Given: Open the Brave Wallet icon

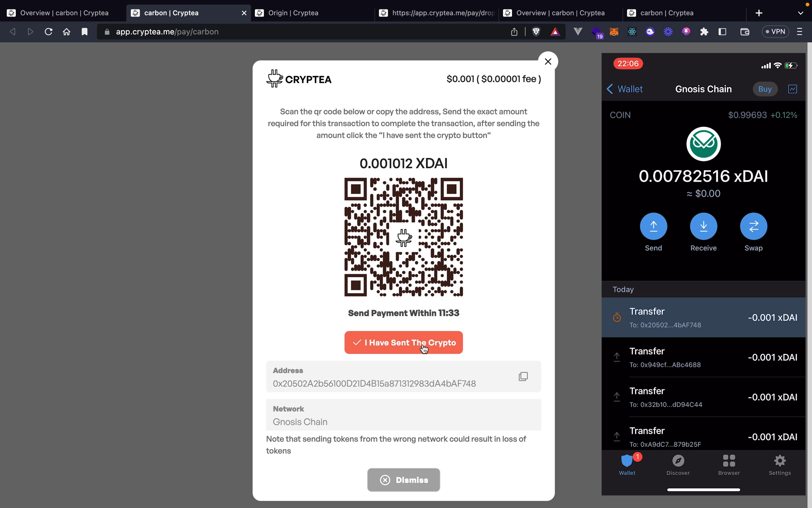Looking at the screenshot, I should [x=745, y=32].
